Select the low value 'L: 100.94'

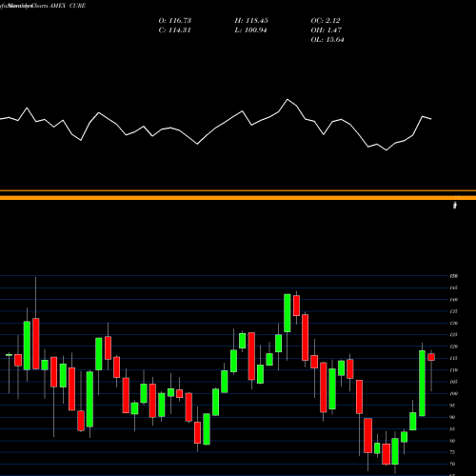[250, 30]
